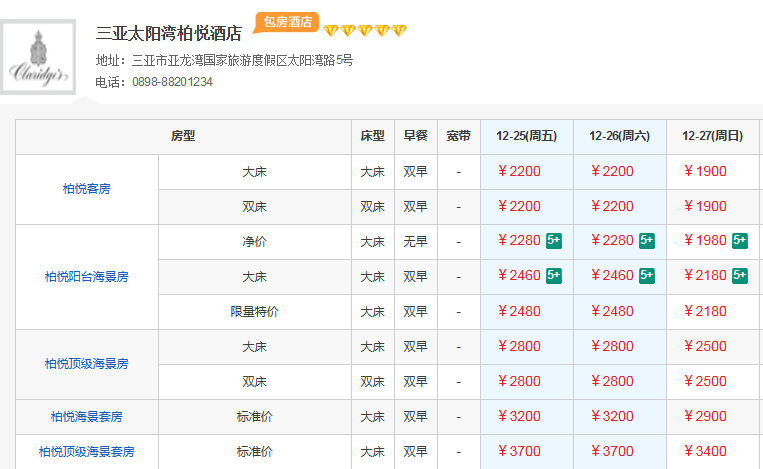Open the 柏悦阳台海景房 room link

coord(86,277)
